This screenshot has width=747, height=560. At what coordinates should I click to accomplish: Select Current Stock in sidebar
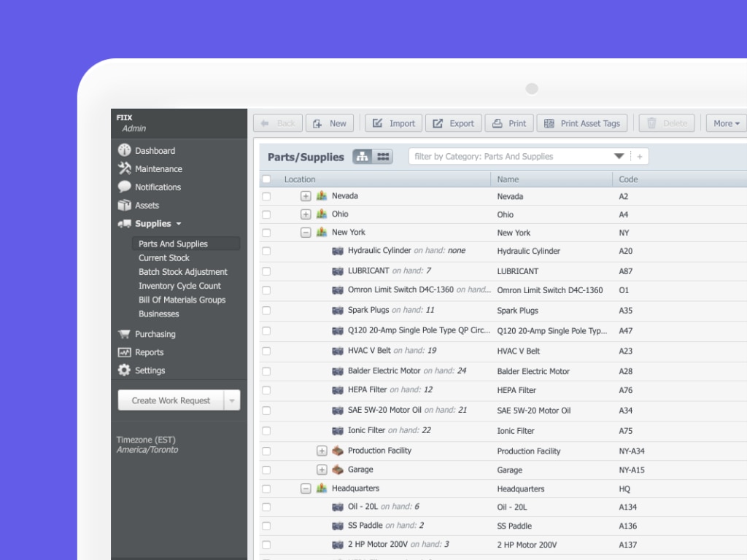tap(164, 258)
